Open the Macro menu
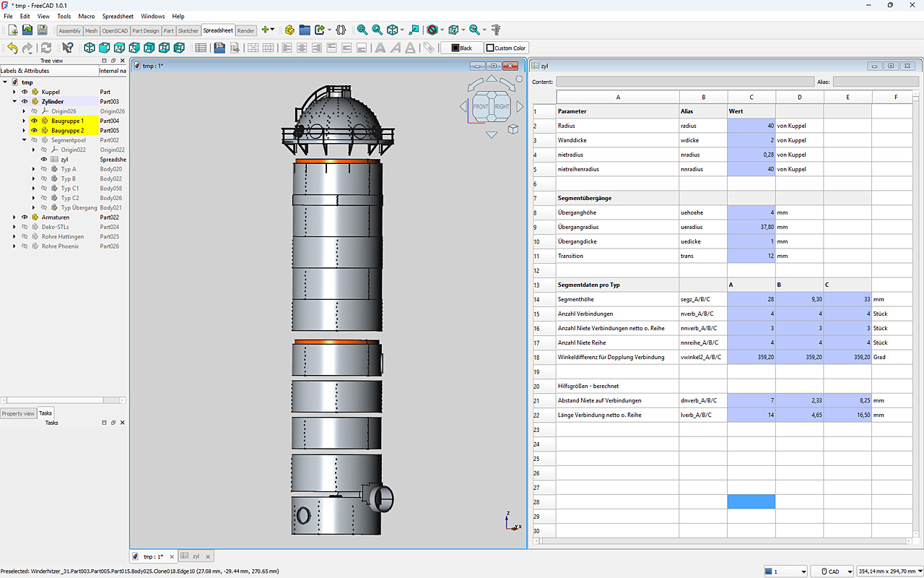This screenshot has width=924, height=578. point(86,16)
